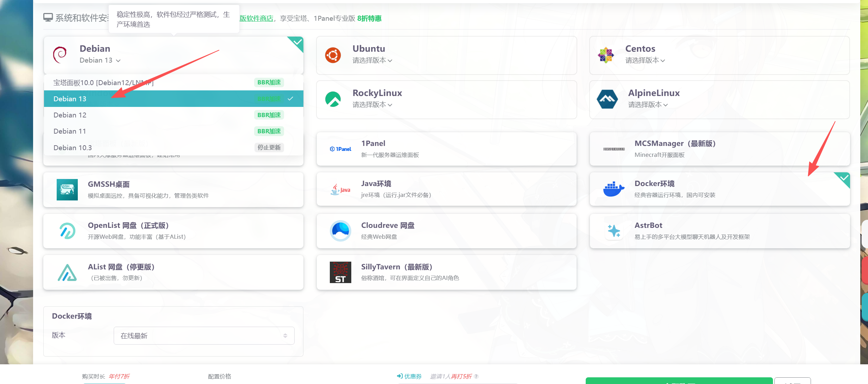Click the SillyTavern ST icon
Image resolution: width=868 pixels, height=384 pixels.
coord(340,272)
